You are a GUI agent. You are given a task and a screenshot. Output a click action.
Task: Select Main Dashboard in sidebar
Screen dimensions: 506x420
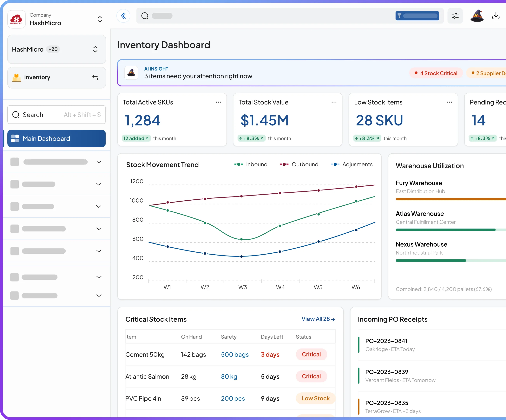[56, 138]
